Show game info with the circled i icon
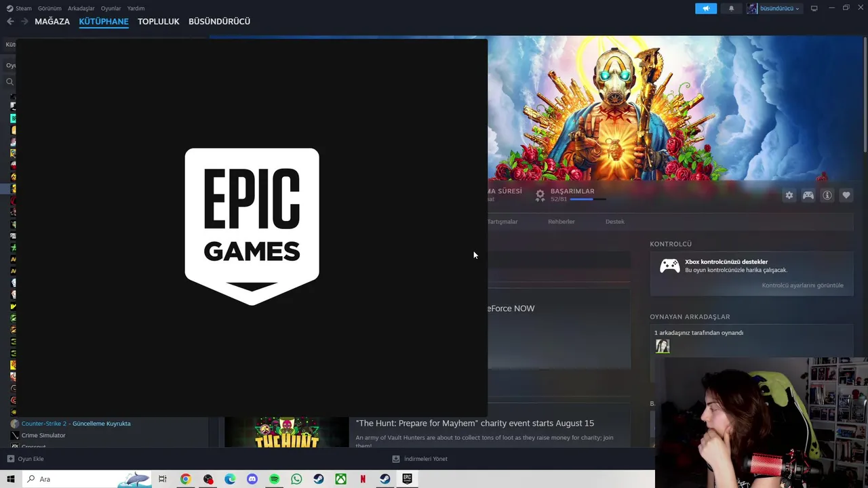This screenshot has height=488, width=868. (827, 195)
